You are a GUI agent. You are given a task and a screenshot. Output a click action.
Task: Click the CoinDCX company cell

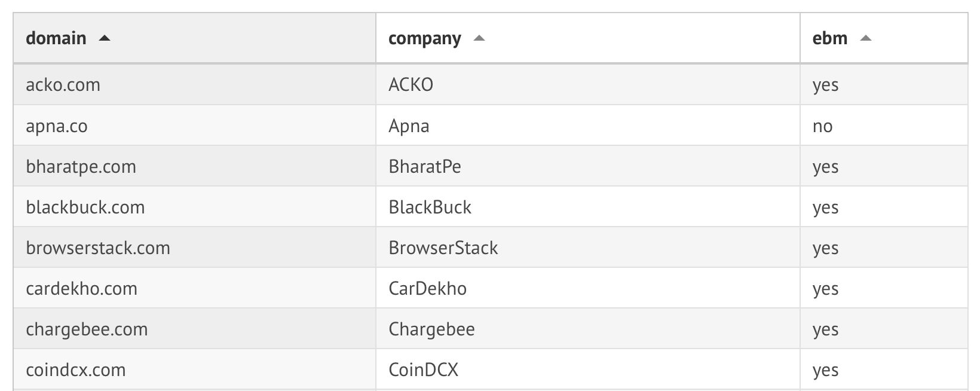tap(423, 370)
